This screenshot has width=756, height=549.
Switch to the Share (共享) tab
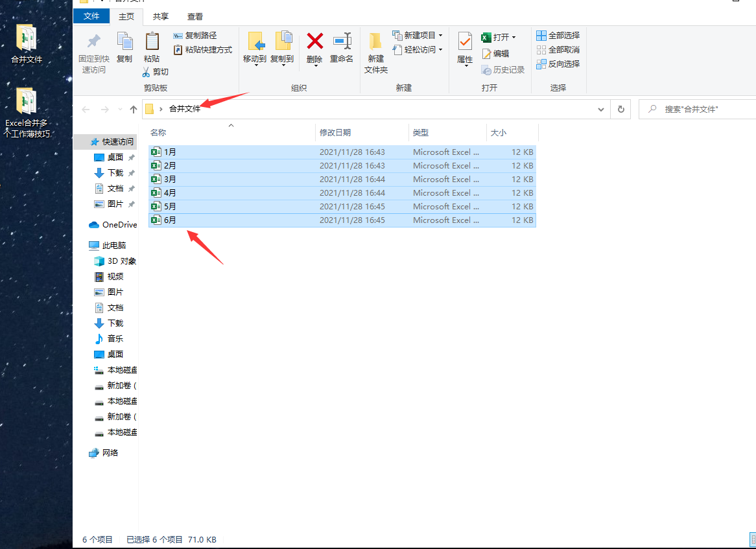161,16
